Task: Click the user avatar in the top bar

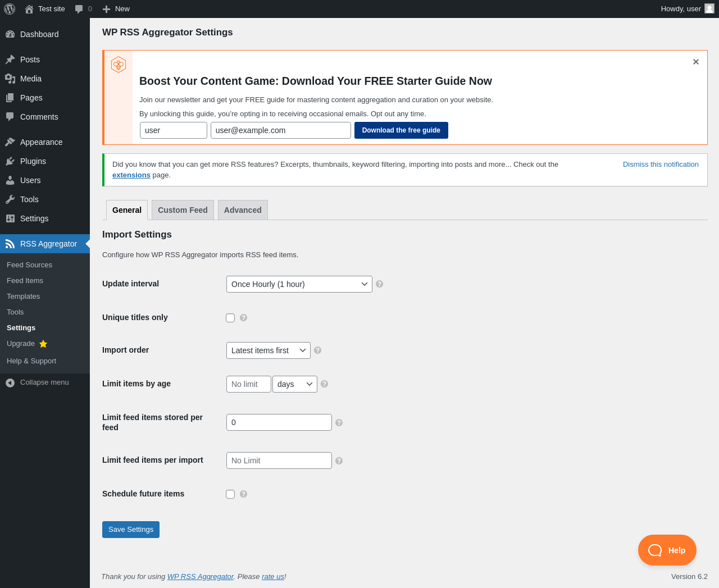Action: 709,8
